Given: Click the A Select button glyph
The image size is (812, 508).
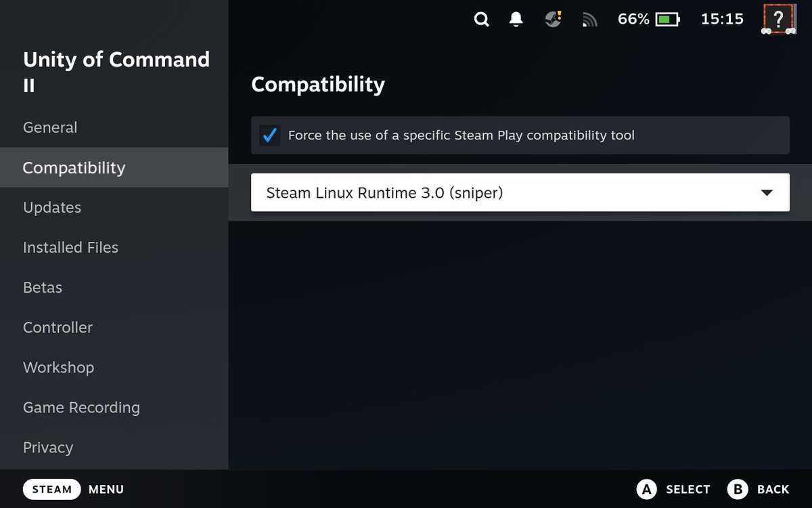Looking at the screenshot, I should point(647,489).
